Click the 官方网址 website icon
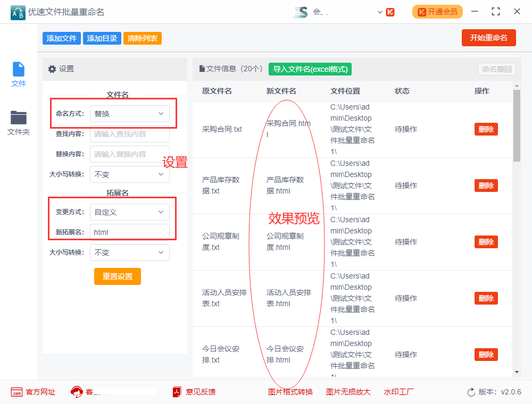 16,392
